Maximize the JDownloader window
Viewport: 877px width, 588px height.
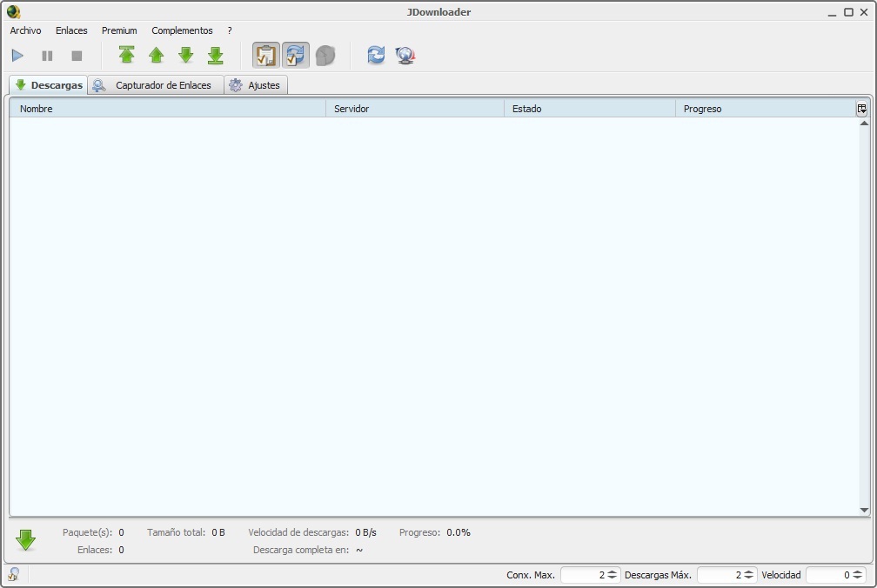coord(848,11)
